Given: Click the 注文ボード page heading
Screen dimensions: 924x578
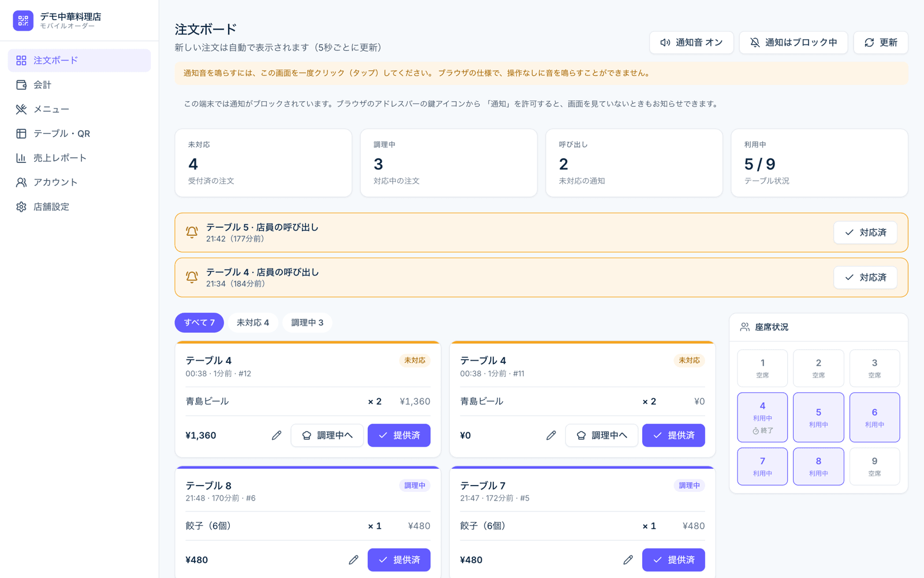Looking at the screenshot, I should (x=206, y=29).
